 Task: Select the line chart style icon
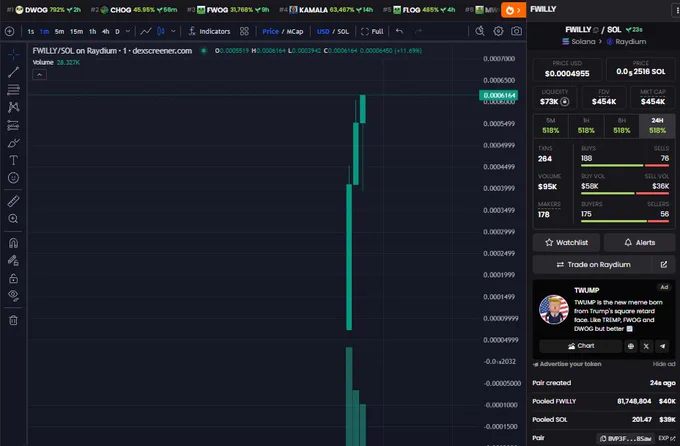[x=146, y=31]
